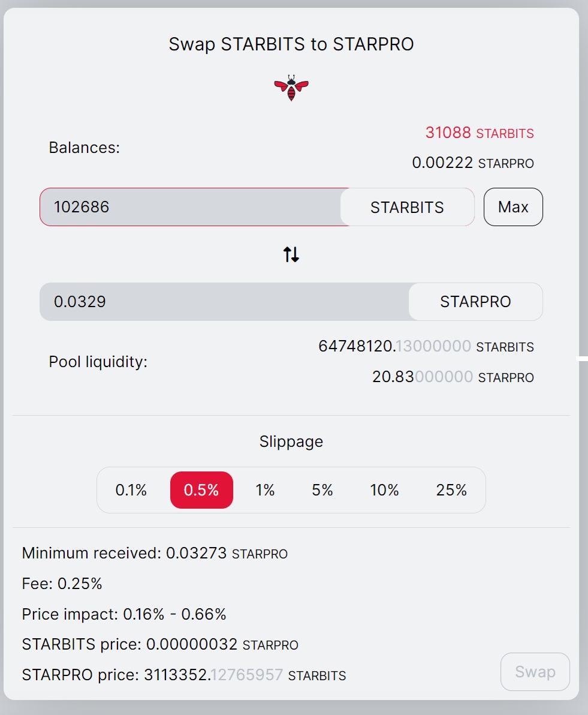Click the pool liquidity STARPRO amount
The image size is (588, 715).
(453, 377)
